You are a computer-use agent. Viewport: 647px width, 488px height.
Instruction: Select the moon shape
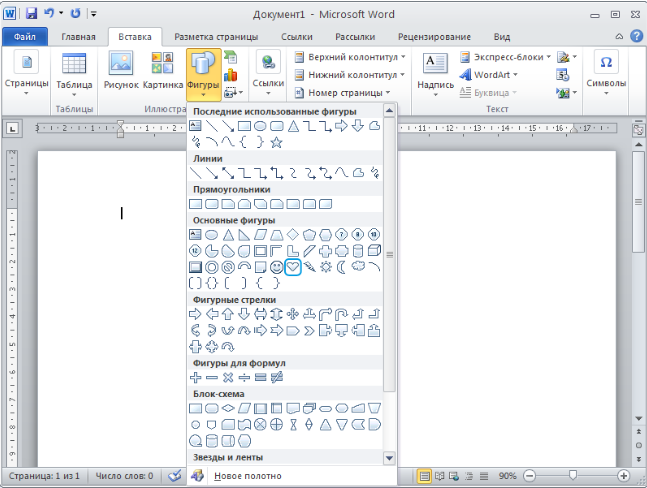click(342, 267)
